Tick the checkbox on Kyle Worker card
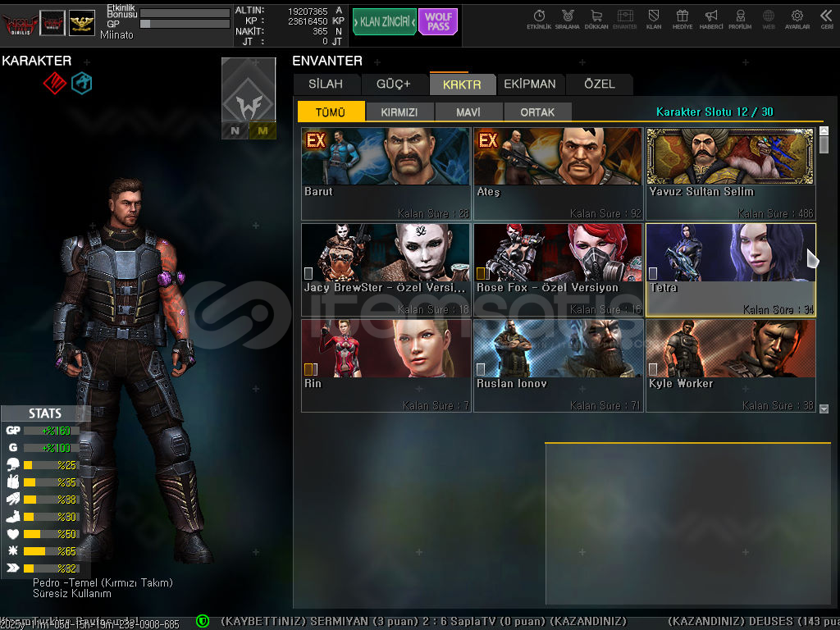Image resolution: width=840 pixels, height=630 pixels. click(653, 369)
